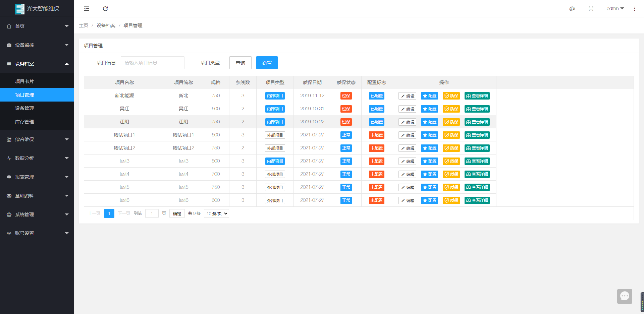The width and height of the screenshot is (644, 314).
Task: Click the 质保日期 column header
Action: click(x=312, y=82)
